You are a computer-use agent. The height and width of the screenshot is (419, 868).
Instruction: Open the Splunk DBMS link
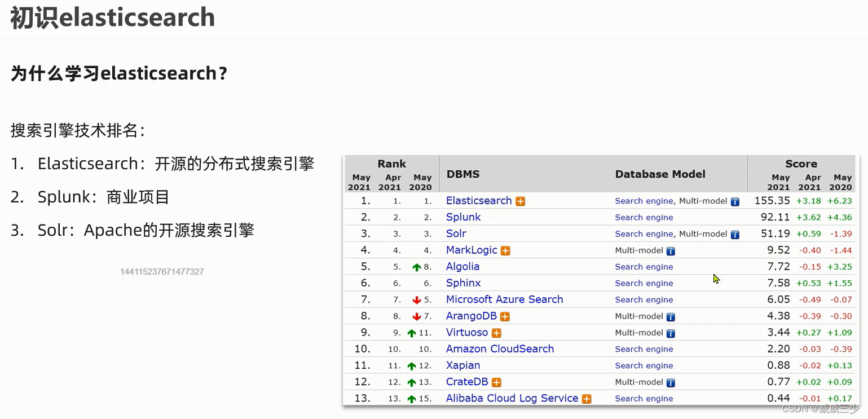(464, 217)
